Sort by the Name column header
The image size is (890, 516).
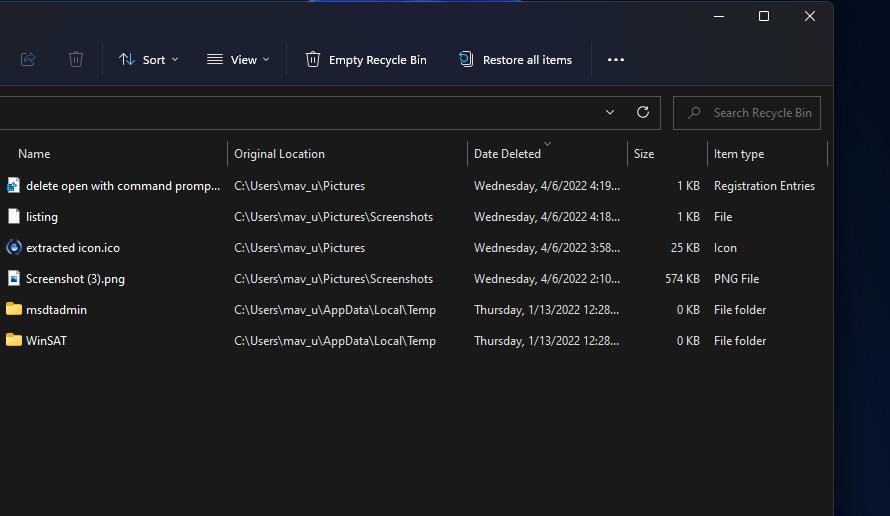click(x=34, y=154)
